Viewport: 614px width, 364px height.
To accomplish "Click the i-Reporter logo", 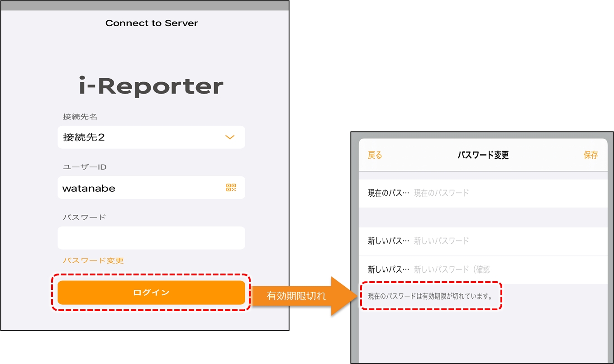I will [x=151, y=86].
